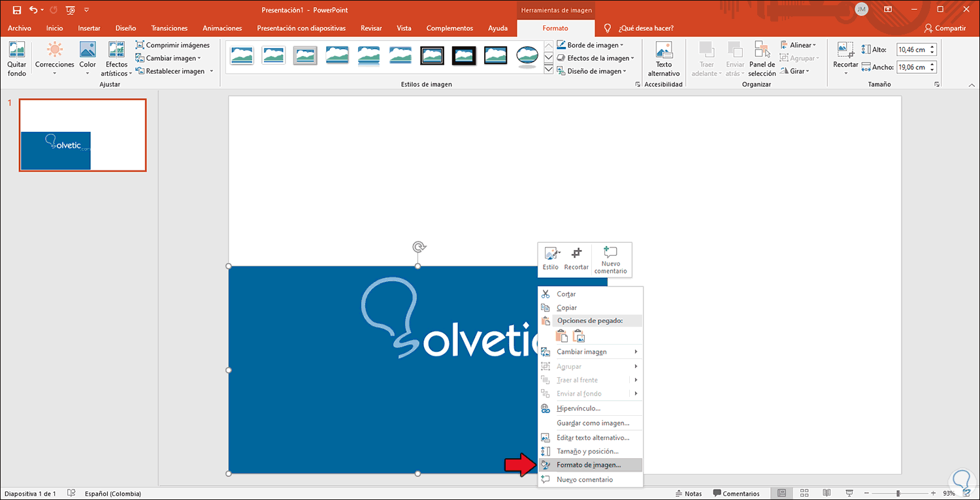Choose Guardar como imagen... from the context menu

(x=591, y=423)
